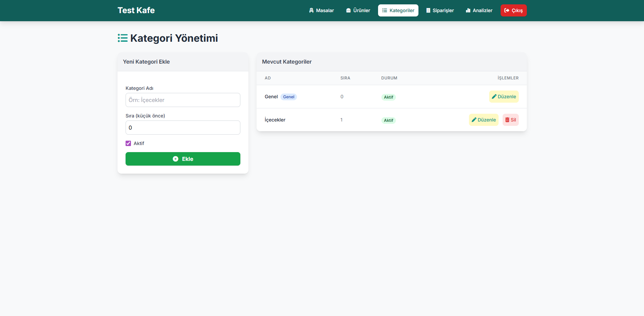The width and height of the screenshot is (644, 316).
Task: Open the Siparişler receipt icon link
Action: [x=428, y=10]
